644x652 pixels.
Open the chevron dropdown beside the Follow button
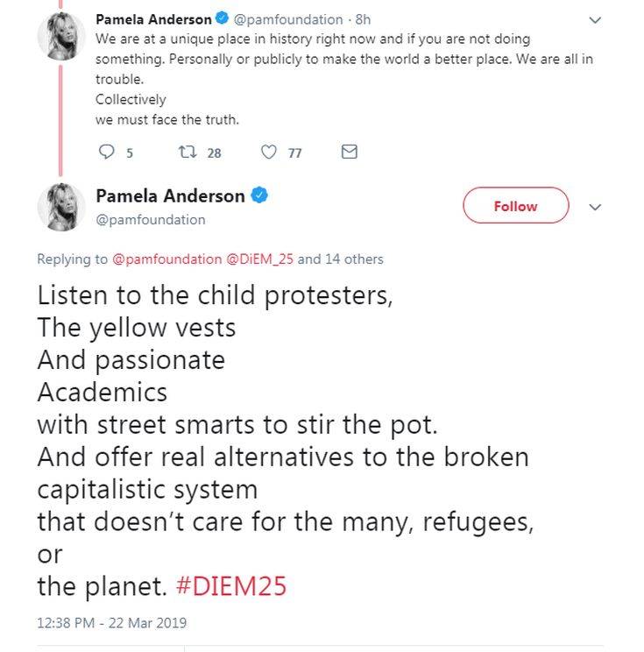[596, 208]
